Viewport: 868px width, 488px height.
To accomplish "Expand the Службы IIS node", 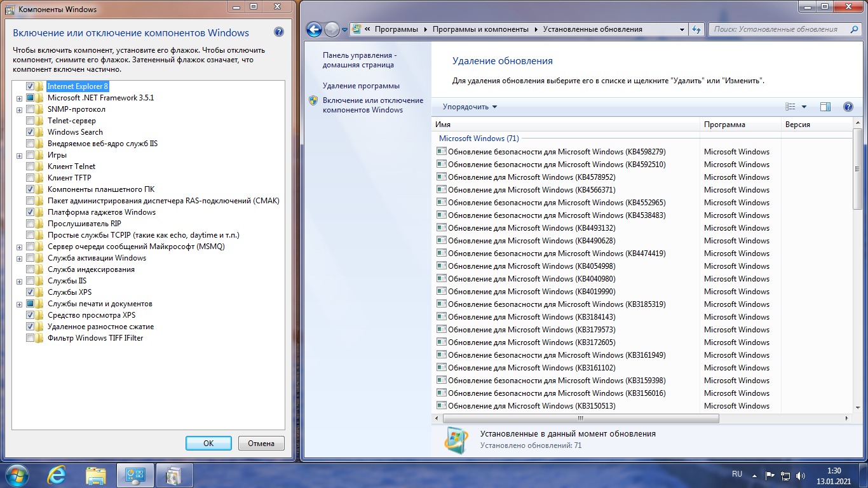I will (20, 281).
